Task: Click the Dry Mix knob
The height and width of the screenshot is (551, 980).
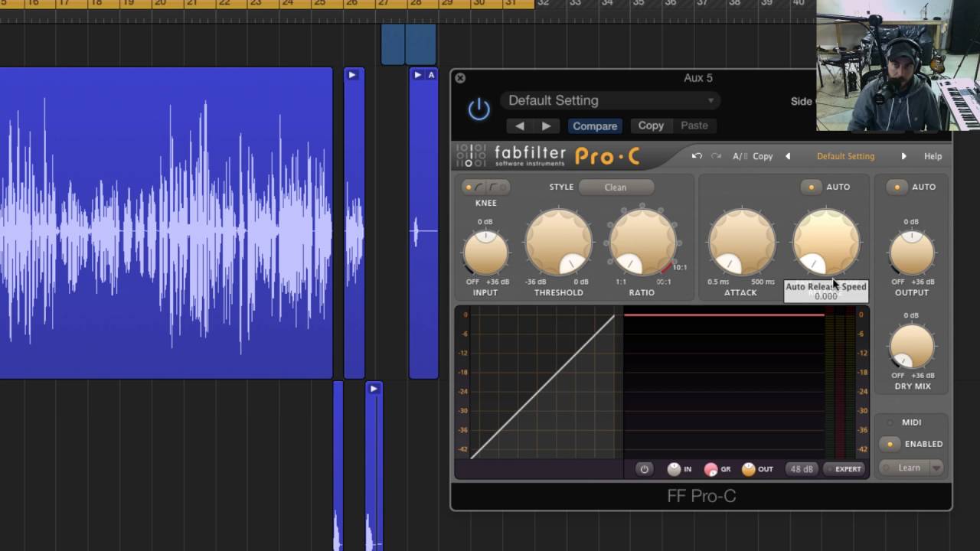Action: tap(911, 347)
